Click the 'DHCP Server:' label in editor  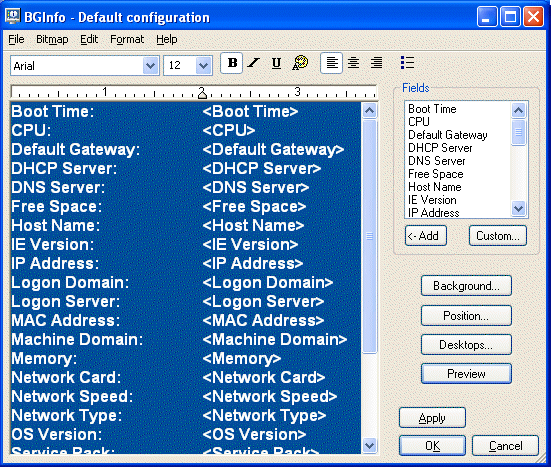tap(64, 169)
